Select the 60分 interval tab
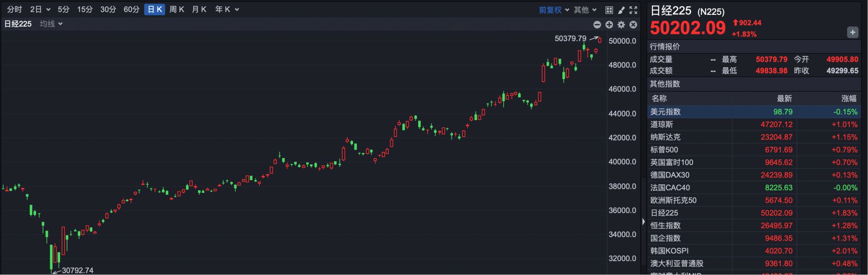 pos(132,9)
